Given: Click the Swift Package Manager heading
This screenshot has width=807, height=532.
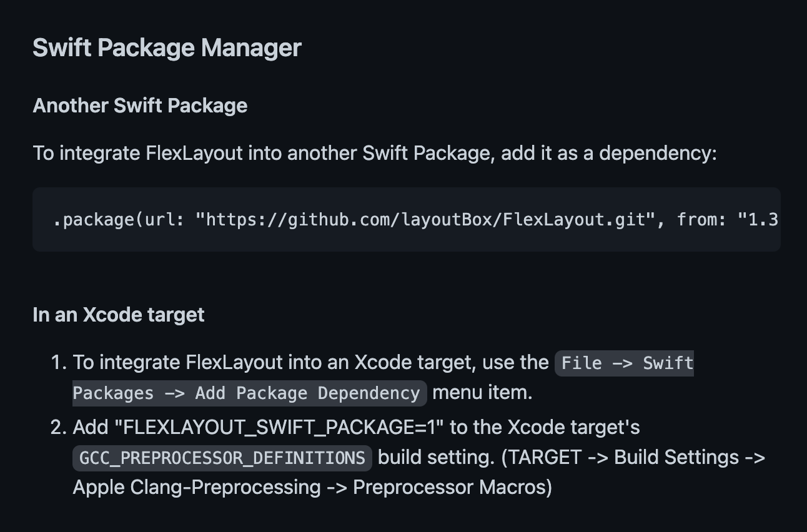Looking at the screenshot, I should pyautogui.click(x=167, y=48).
